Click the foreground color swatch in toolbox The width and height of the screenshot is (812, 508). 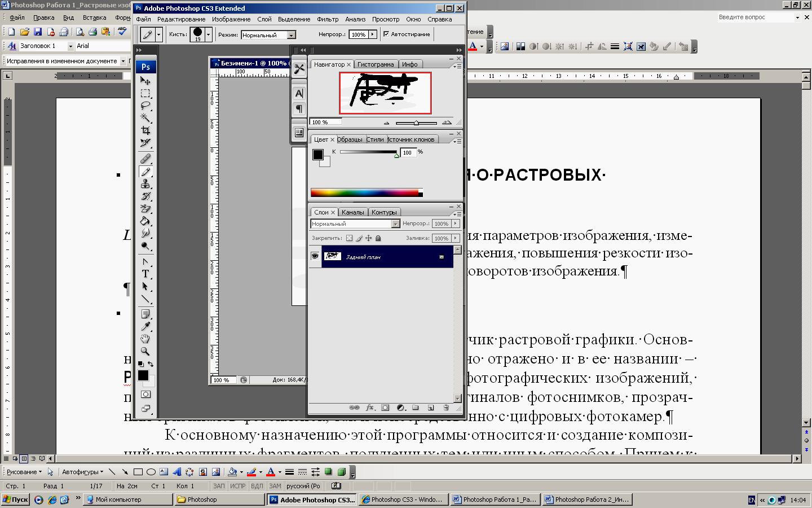coord(143,375)
